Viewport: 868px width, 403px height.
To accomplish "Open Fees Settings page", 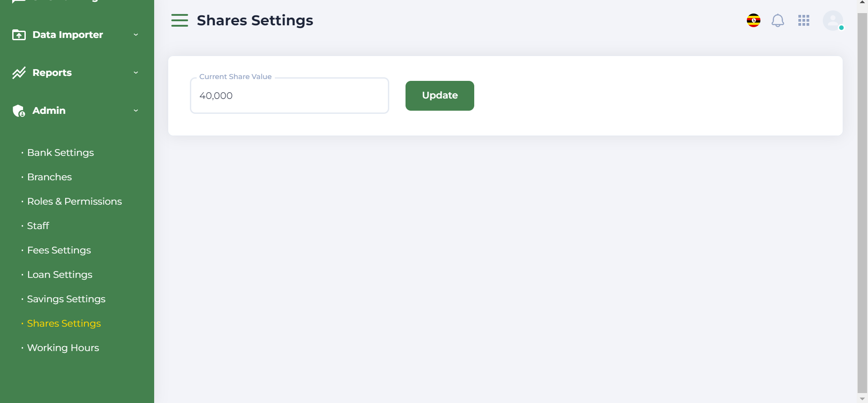I will [59, 250].
